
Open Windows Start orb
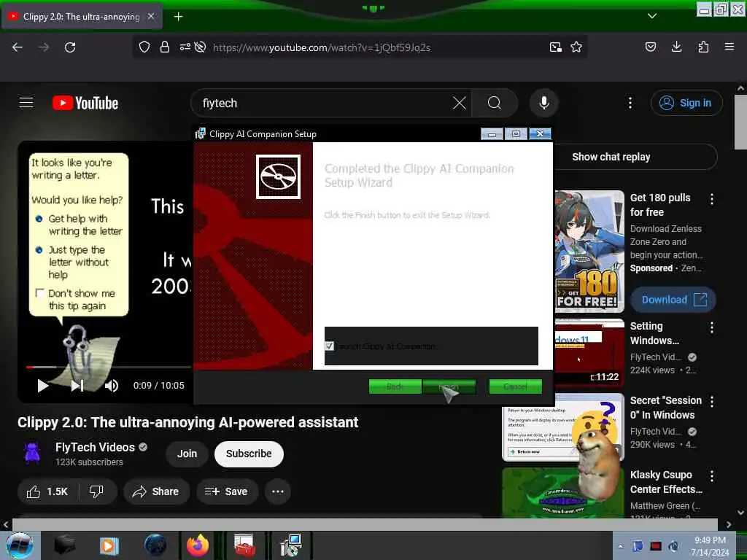click(x=20, y=545)
